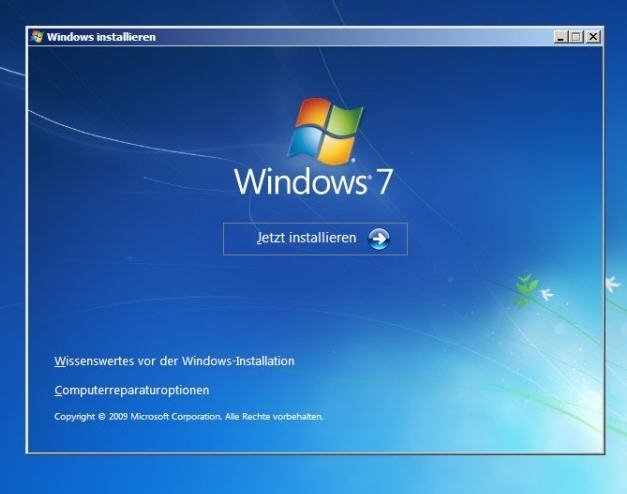Open Wissenswertes vor der Windows-Installation
This screenshot has width=627, height=494.
174,361
